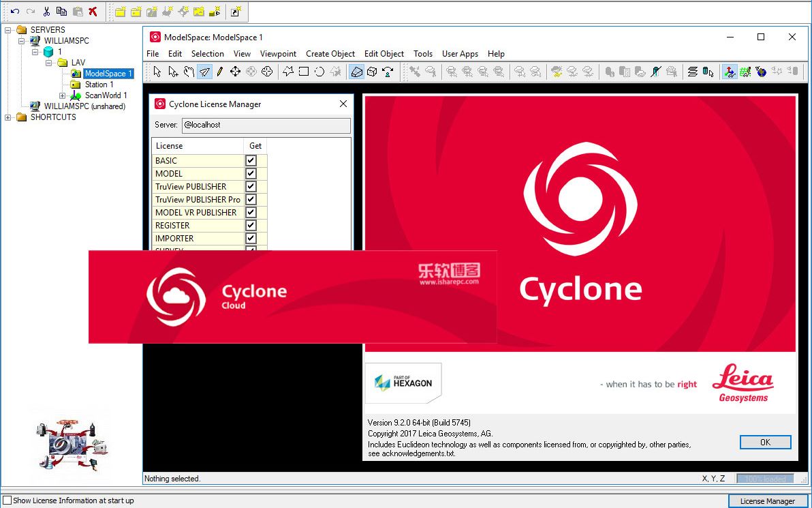
Task: Click the red X Delete icon
Action: tap(93, 12)
